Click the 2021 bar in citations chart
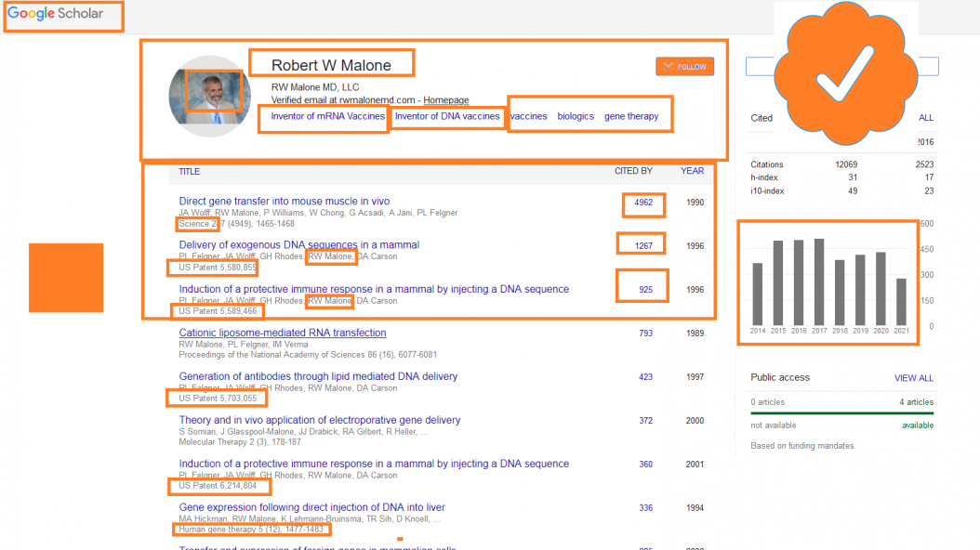 coord(901,302)
